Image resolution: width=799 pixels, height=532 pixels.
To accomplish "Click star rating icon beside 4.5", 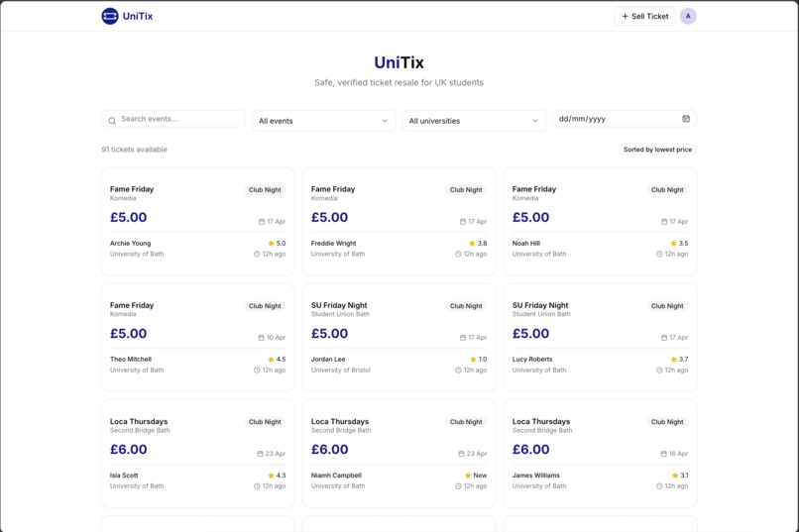I will (x=271, y=360).
